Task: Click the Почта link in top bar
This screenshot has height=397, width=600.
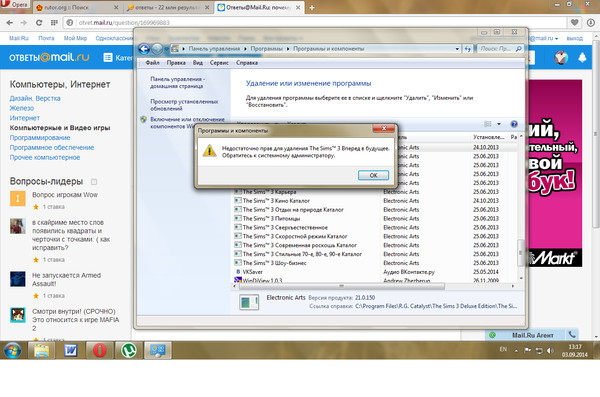Action: click(x=46, y=38)
